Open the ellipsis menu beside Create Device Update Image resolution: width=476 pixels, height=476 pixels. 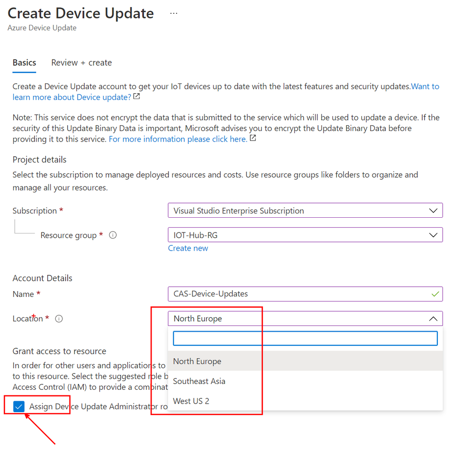[x=173, y=13]
